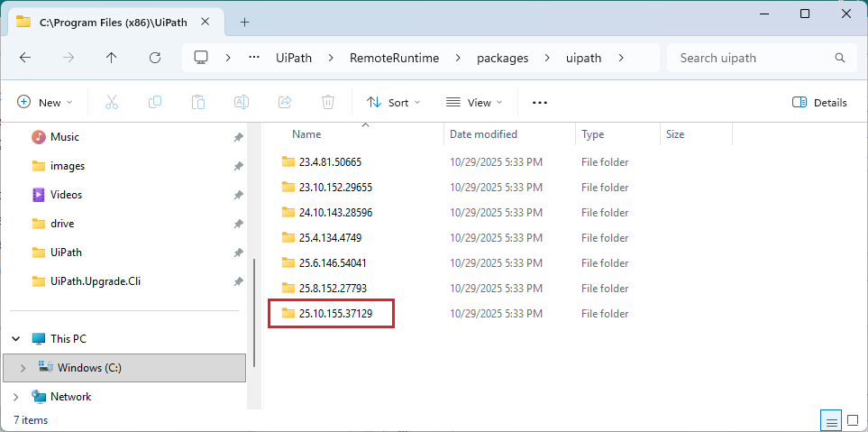Click the Share icon in toolbar
Viewport: 868px width, 432px height.
tap(285, 103)
